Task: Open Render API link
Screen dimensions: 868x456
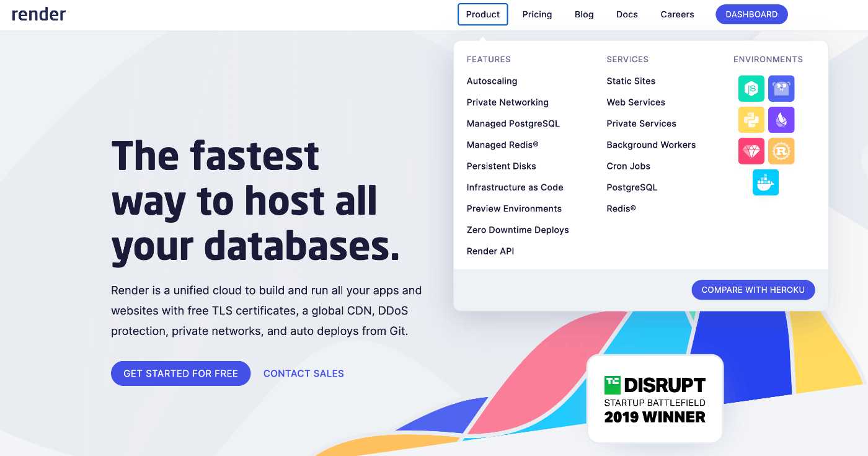Action: [x=490, y=251]
